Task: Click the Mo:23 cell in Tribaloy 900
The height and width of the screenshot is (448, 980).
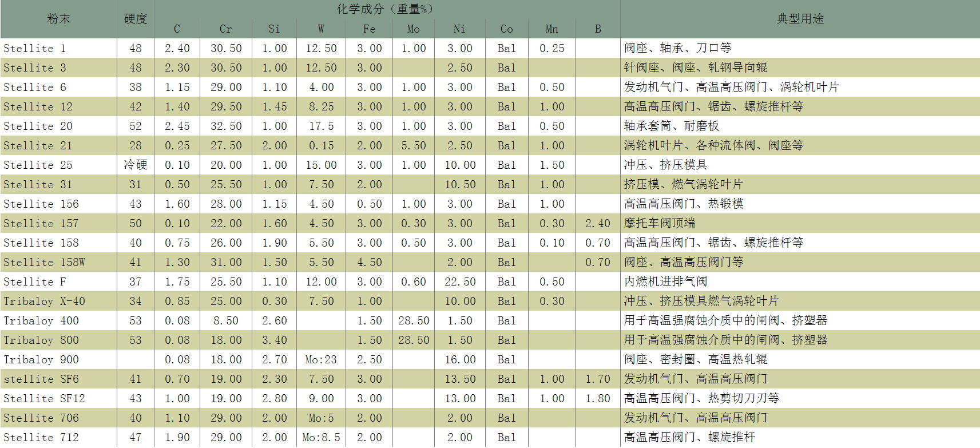Action: click(x=321, y=360)
